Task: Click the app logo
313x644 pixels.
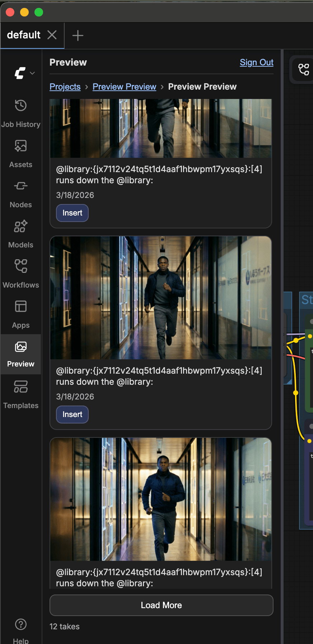Action: (x=20, y=73)
